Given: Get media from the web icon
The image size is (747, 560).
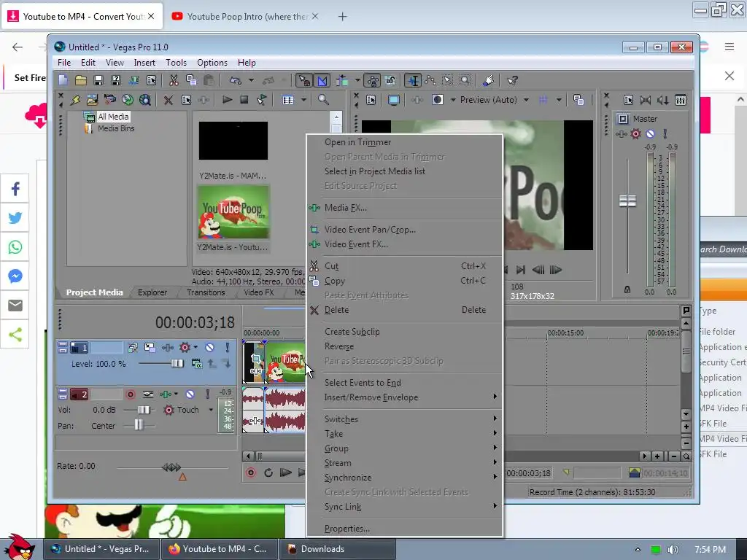Looking at the screenshot, I should 145,100.
